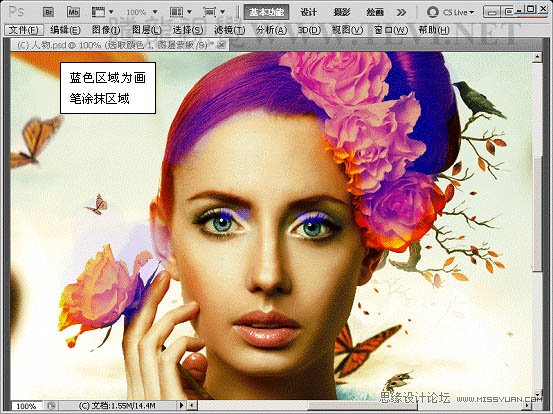Open the 选择(S) menu
Screen dimensions: 553x414
(x=188, y=30)
